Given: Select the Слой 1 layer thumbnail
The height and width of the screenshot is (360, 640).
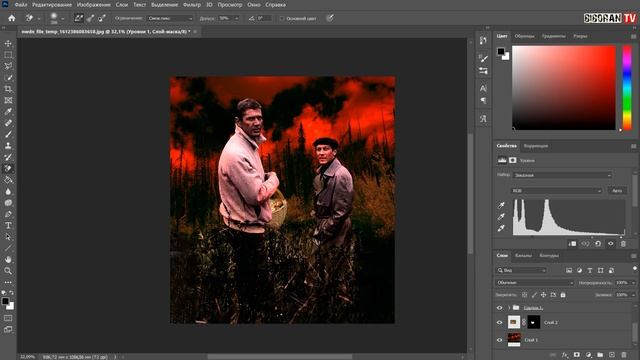Looking at the screenshot, I should tap(514, 340).
